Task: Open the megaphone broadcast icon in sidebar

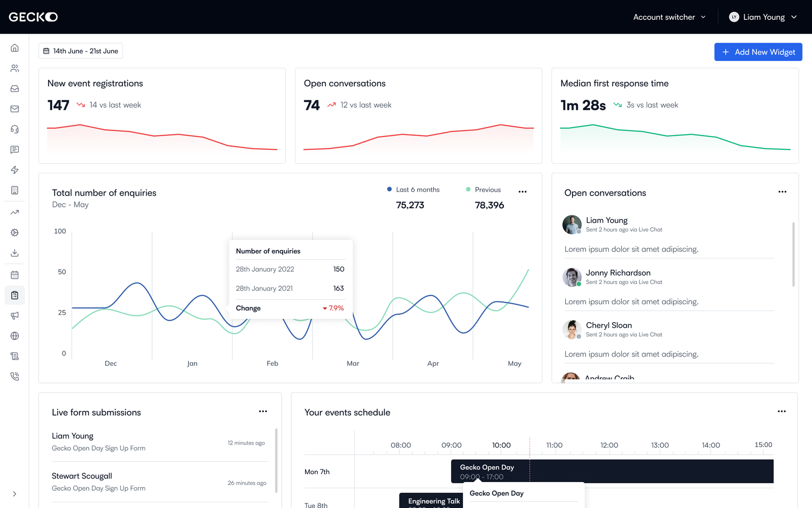Action: click(x=15, y=315)
